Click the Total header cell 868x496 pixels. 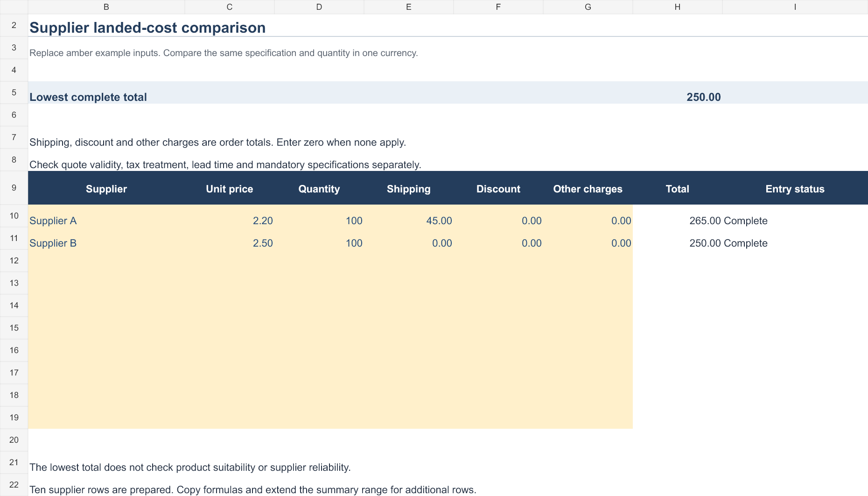pos(678,188)
